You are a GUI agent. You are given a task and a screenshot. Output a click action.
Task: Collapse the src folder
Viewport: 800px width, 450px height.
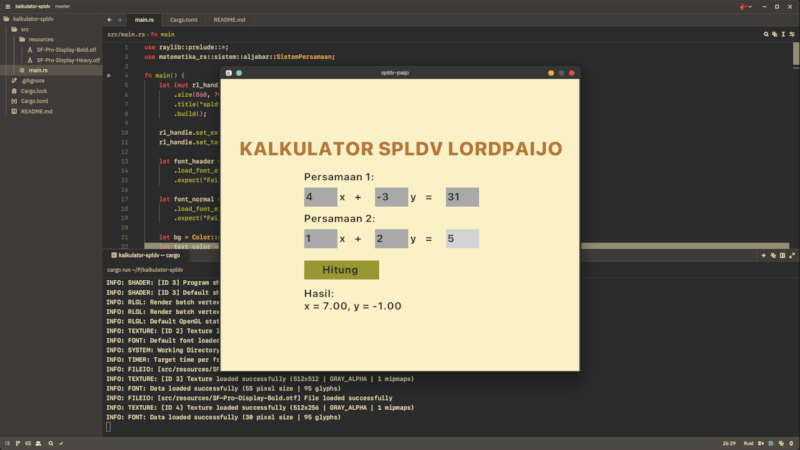(x=24, y=29)
